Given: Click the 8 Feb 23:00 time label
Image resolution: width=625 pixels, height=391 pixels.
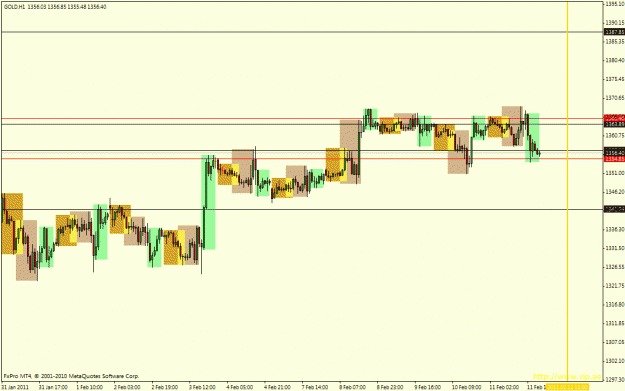Looking at the screenshot, I should [390, 387].
